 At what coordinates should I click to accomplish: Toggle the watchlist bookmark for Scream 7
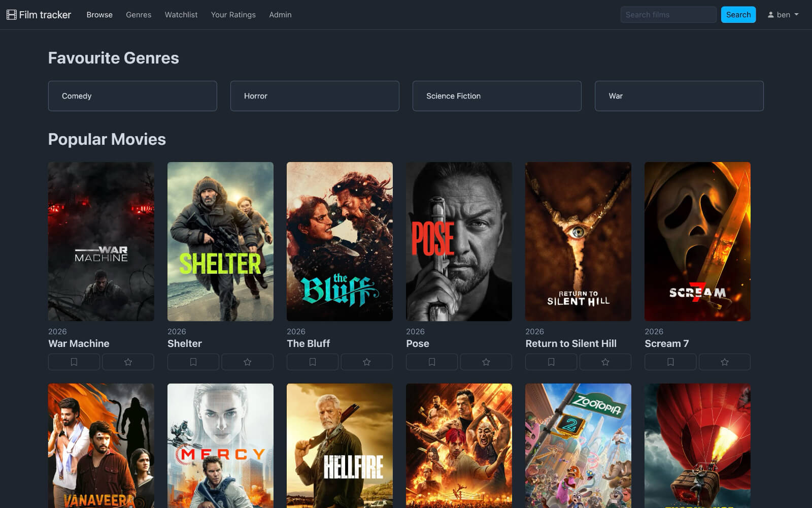pyautogui.click(x=670, y=362)
